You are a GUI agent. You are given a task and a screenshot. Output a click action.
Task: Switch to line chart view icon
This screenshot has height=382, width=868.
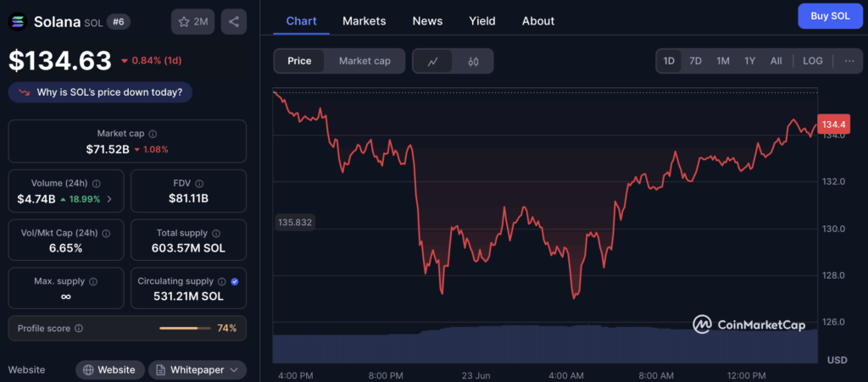click(x=433, y=61)
